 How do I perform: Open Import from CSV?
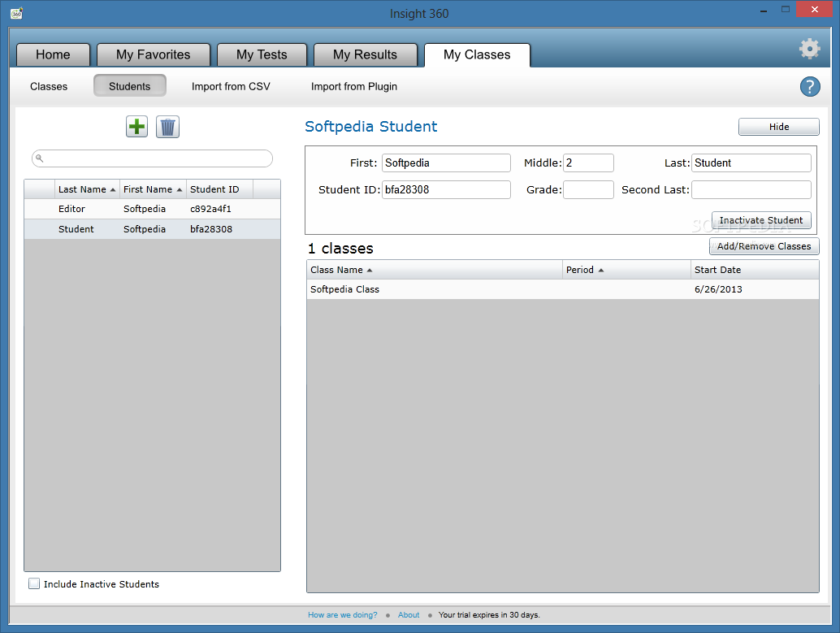click(x=231, y=86)
